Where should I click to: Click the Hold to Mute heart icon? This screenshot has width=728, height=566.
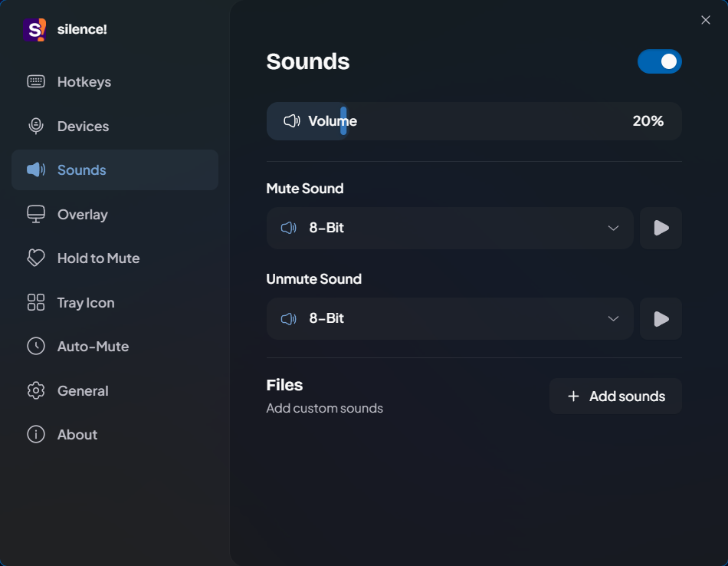(36, 258)
